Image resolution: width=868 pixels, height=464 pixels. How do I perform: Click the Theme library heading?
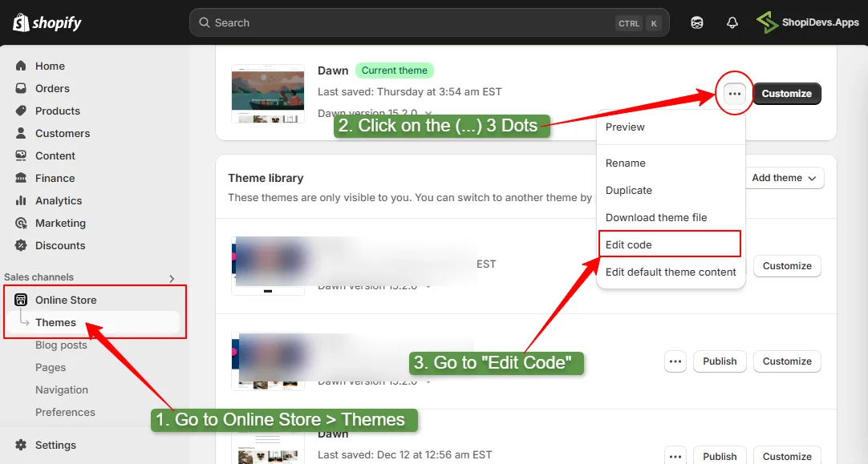point(266,178)
